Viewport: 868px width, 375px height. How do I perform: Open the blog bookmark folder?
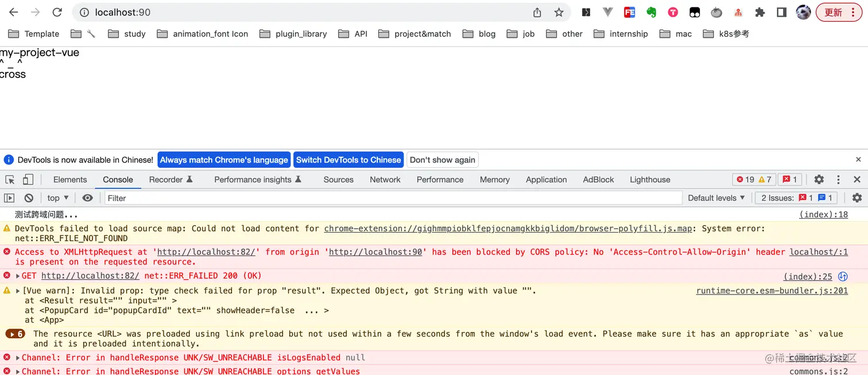click(479, 34)
